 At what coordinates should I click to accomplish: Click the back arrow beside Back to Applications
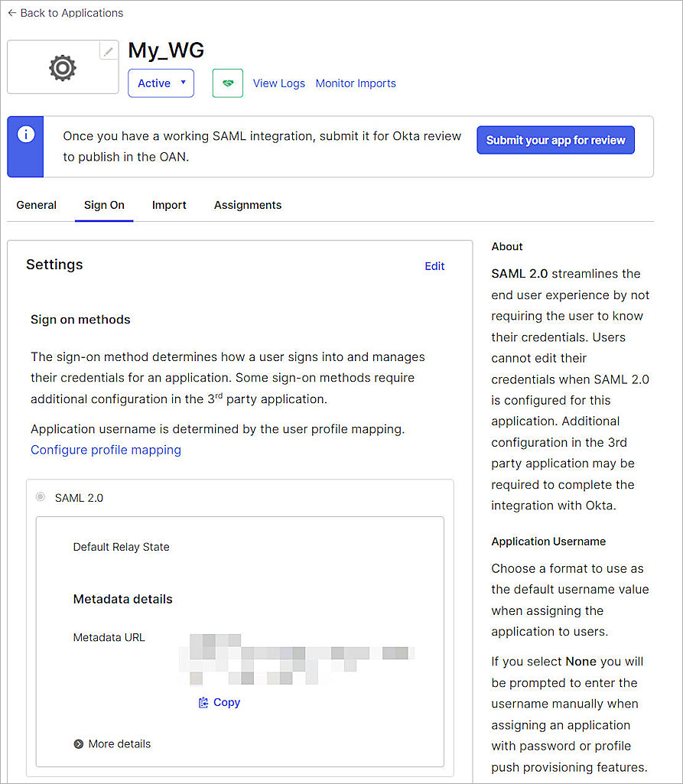pyautogui.click(x=11, y=12)
